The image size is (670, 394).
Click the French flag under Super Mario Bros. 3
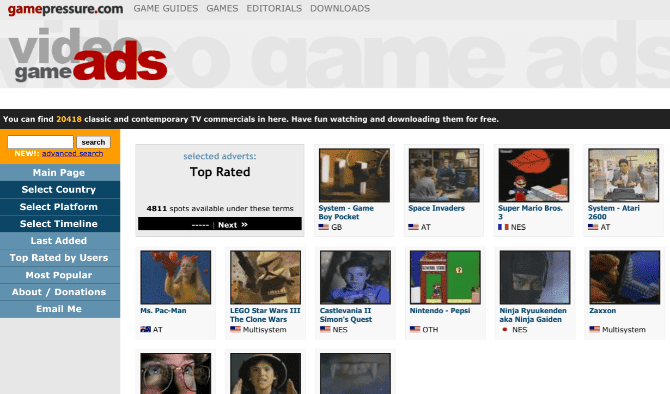(503, 227)
